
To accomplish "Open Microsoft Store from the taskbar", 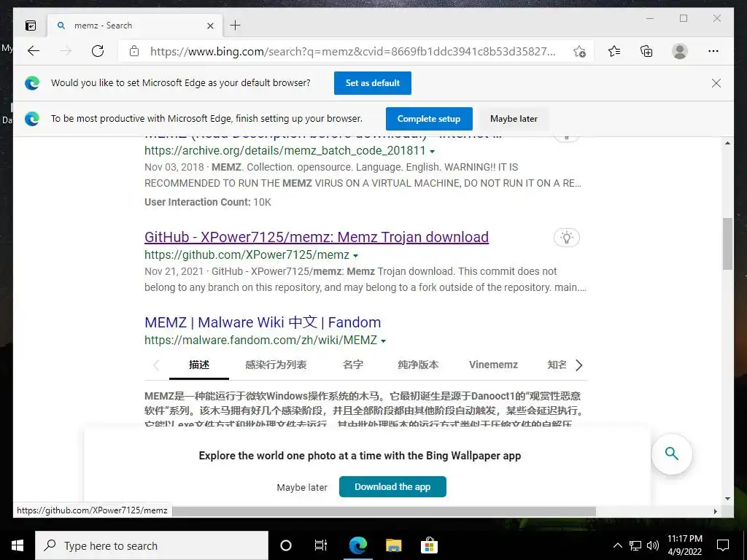I will tap(429, 545).
